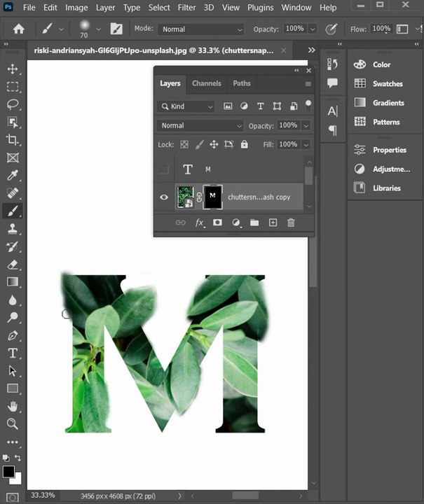This screenshot has height=504, width=424.
Task: Switch to the Paths tab
Action: point(242,83)
